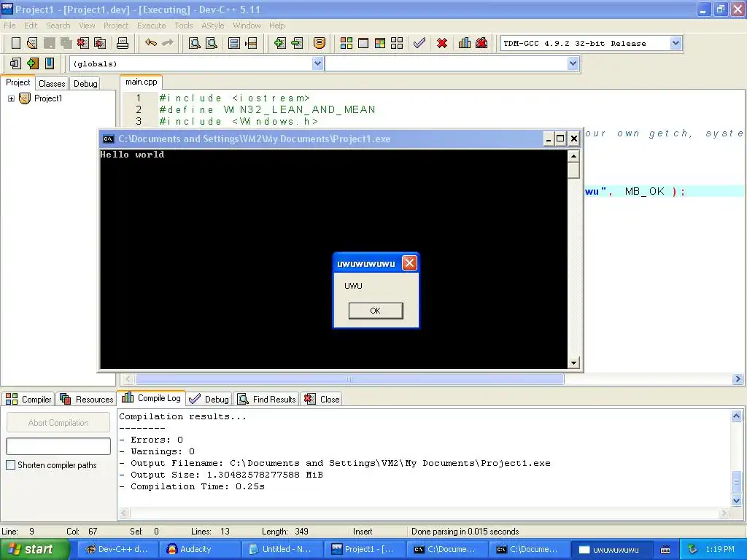Viewport: 747px width, 560px height.
Task: Stop execution with the red X icon
Action: tap(442, 43)
